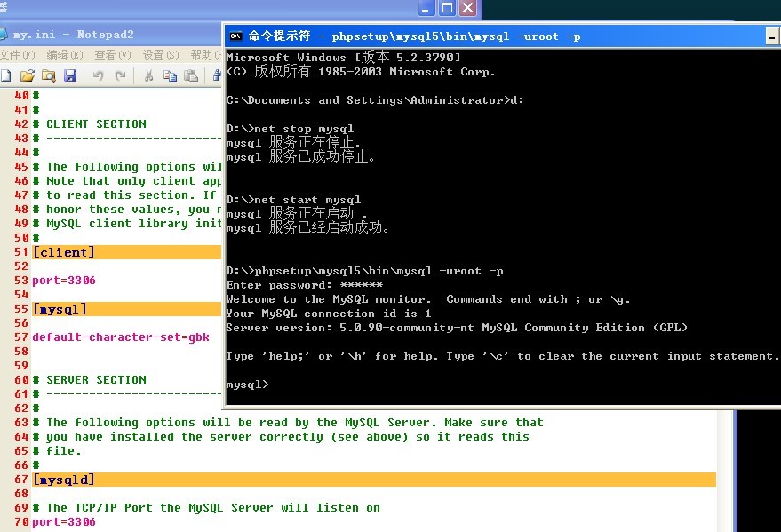Click 'mysql 服务已成功停止' console line
This screenshot has width=781, height=532.
pos(300,157)
